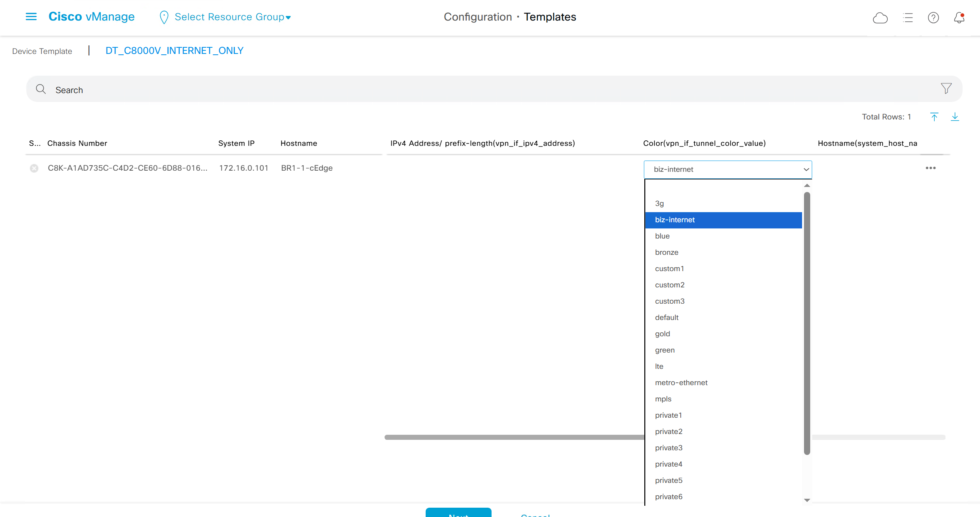Open DT_C8000V_INTERNET_ONLY template link

click(174, 51)
